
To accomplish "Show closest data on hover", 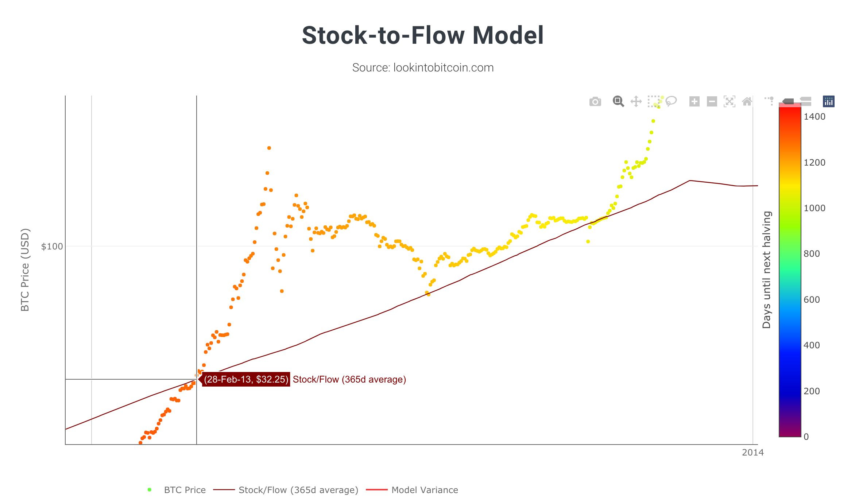I will point(788,101).
